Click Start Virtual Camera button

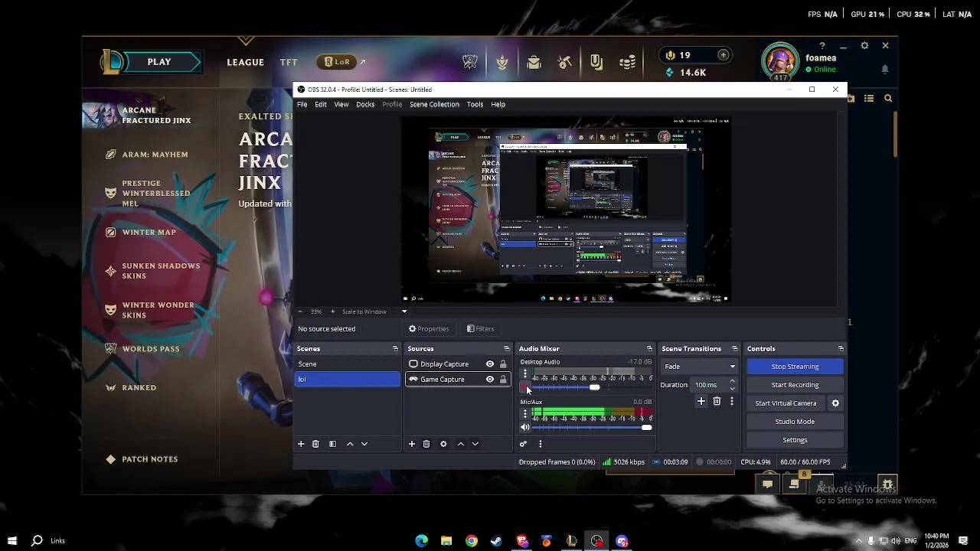pyautogui.click(x=786, y=403)
